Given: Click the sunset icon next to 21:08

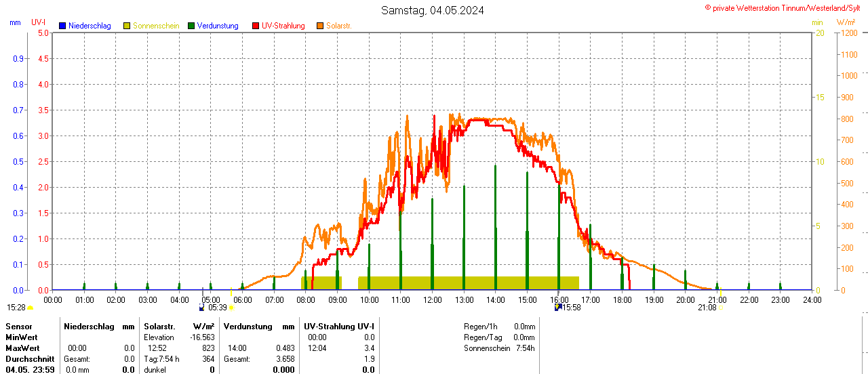Looking at the screenshot, I should point(720,308).
